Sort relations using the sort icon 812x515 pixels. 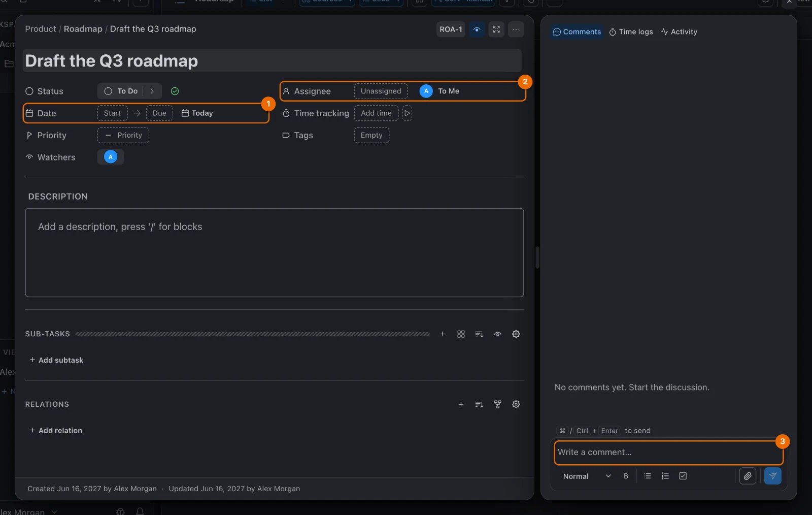tap(479, 404)
